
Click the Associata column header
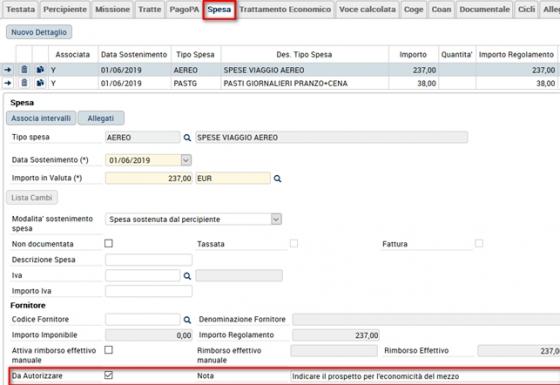pos(72,55)
